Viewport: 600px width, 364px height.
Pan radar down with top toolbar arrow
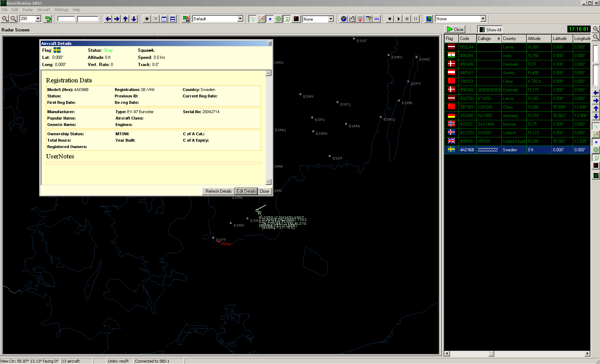point(134,19)
